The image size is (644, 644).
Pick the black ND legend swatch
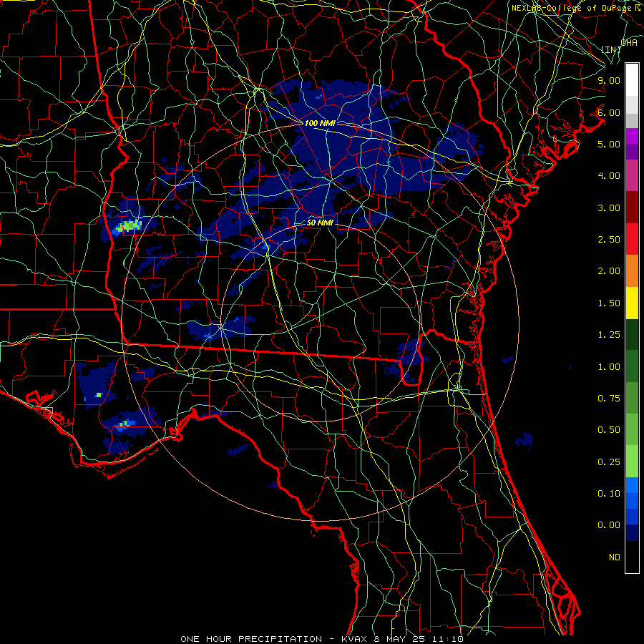click(632, 557)
